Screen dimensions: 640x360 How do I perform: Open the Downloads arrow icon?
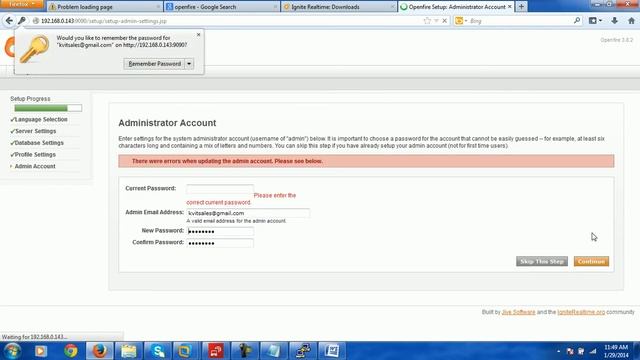[614, 20]
